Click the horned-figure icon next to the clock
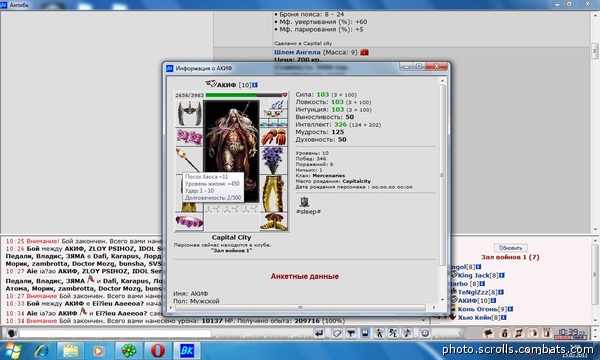 [x=547, y=333]
